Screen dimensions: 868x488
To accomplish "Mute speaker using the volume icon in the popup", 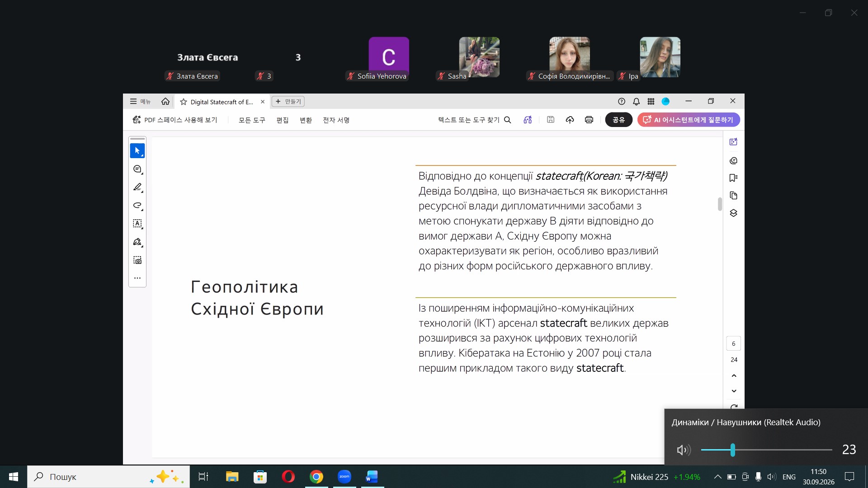I will pyautogui.click(x=683, y=450).
